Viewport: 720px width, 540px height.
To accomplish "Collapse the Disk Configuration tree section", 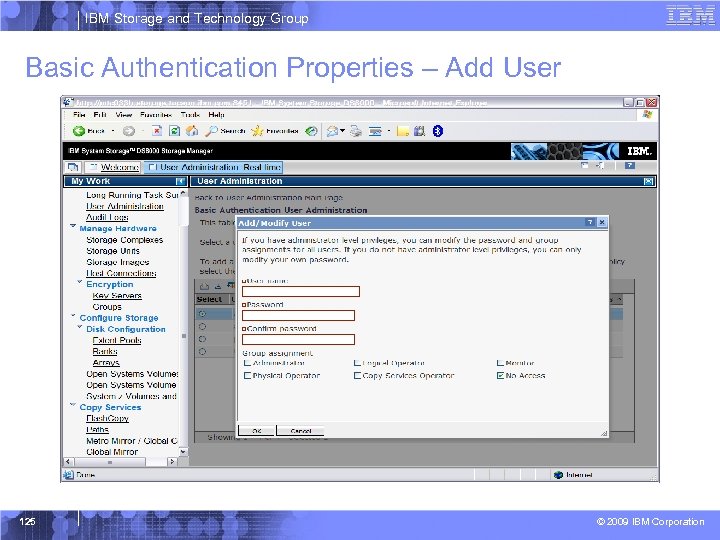I will [80, 327].
